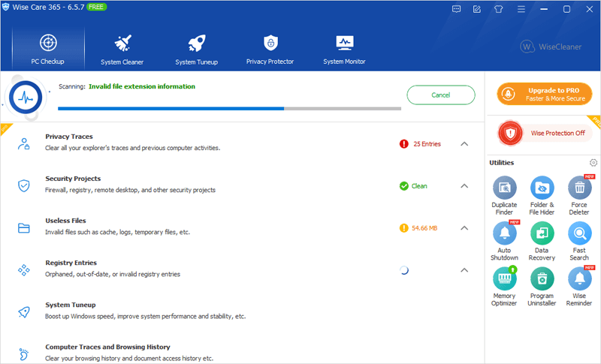Collapse the Security Projects section
Viewport: 601px width, 364px height.
(x=464, y=186)
